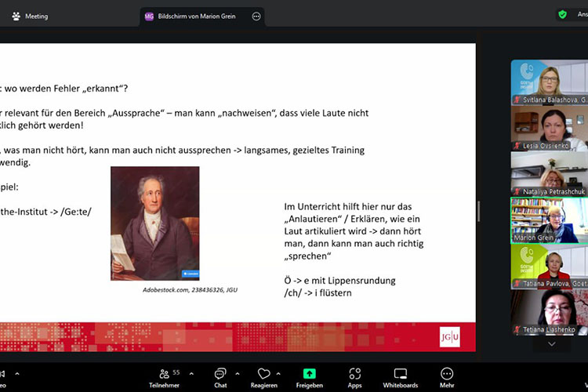Click the green Freigeben share button
The width and height of the screenshot is (588, 392).
310,377
